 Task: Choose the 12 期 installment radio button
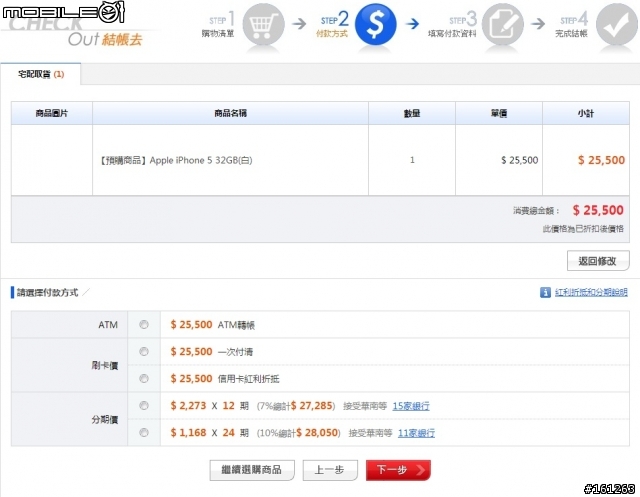[x=144, y=406]
